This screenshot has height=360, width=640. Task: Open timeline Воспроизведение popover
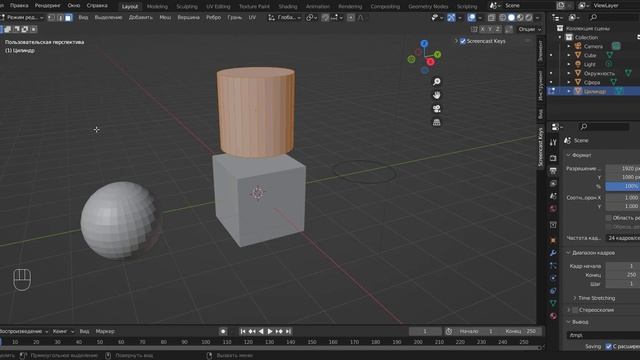click(23, 331)
